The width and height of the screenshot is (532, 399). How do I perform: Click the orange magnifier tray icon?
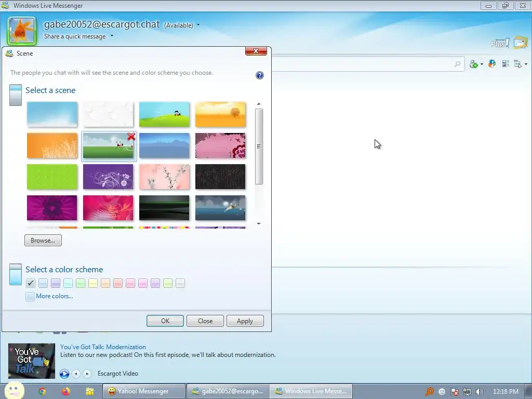coord(430,392)
